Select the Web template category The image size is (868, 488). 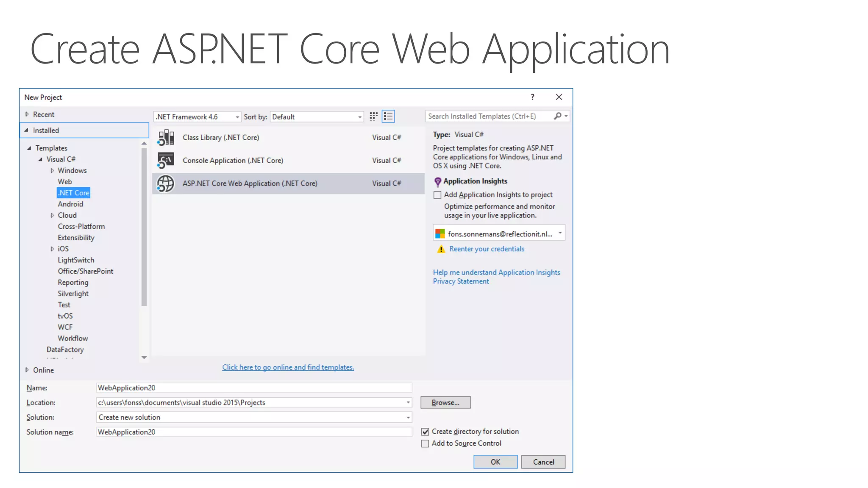pos(65,182)
